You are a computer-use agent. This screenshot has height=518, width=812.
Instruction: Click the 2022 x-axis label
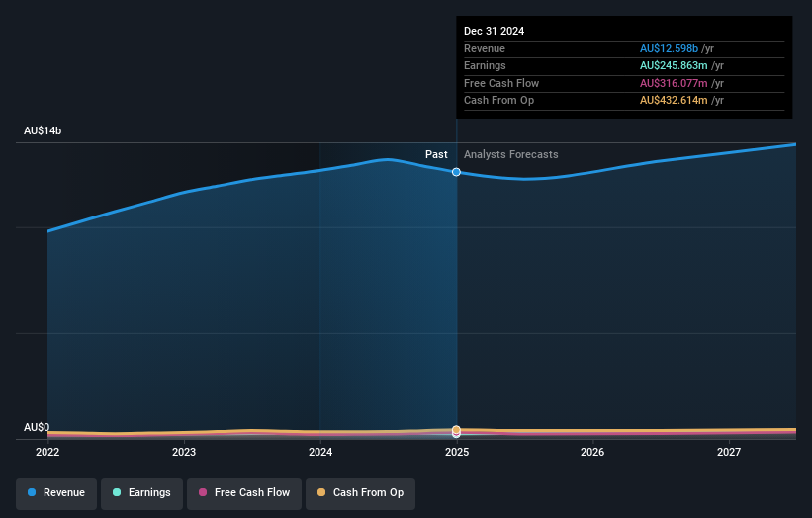pyautogui.click(x=47, y=452)
